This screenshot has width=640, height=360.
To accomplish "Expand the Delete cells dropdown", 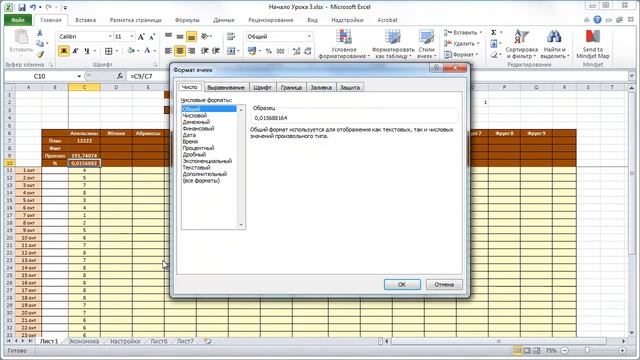I will 478,43.
